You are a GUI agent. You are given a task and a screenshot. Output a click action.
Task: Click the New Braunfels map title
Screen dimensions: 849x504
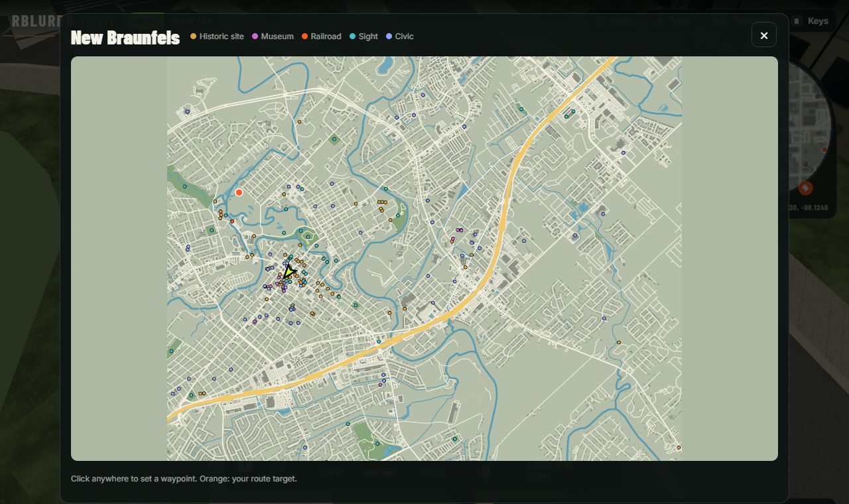pos(125,37)
